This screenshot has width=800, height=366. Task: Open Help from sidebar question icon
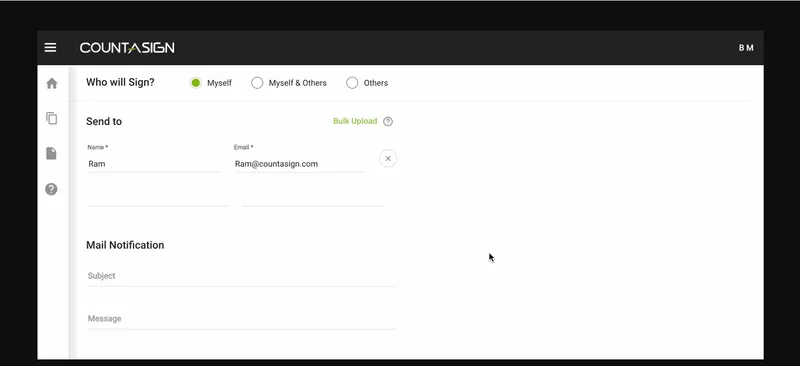52,189
